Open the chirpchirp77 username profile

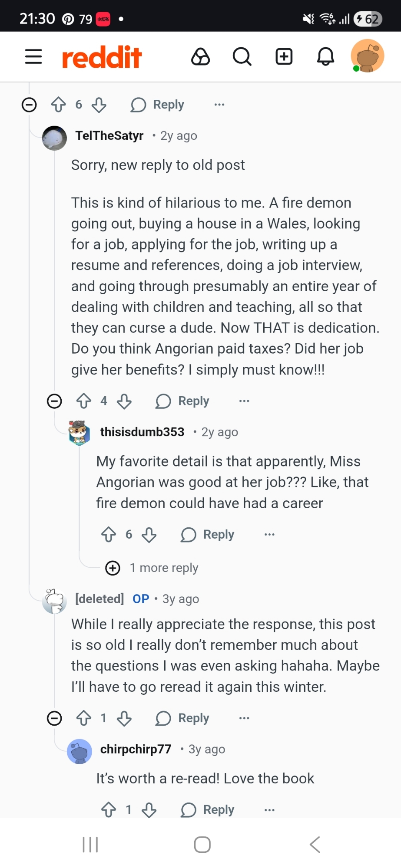(x=136, y=749)
